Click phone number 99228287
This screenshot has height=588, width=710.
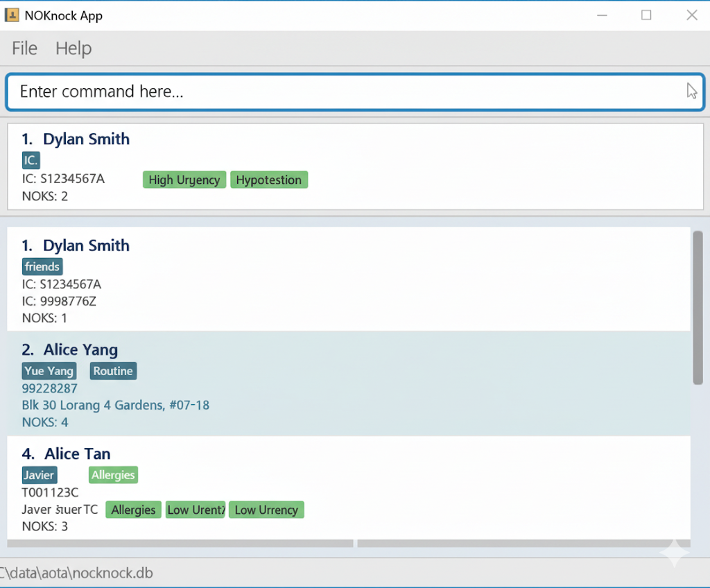[49, 388]
